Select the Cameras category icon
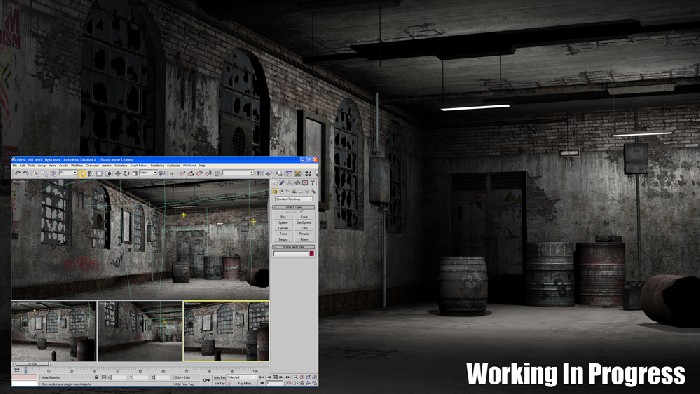The height and width of the screenshot is (394, 700). 294,192
